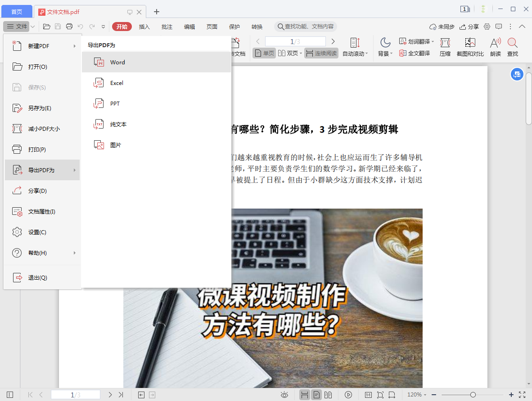Expand the 导出PDF为 submenu arrow
Viewport: 532px width, 401px height.
[75, 170]
